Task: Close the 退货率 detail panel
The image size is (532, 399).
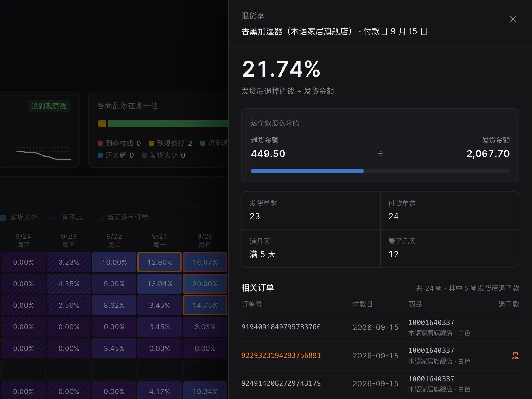Action: [513, 19]
